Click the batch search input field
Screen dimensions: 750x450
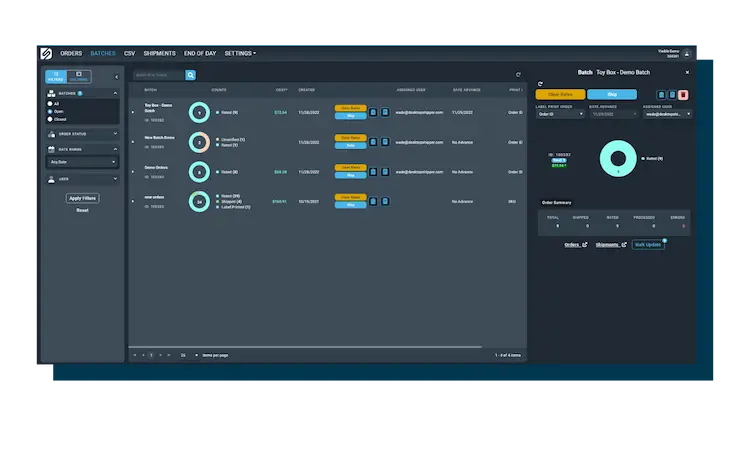[x=159, y=75]
